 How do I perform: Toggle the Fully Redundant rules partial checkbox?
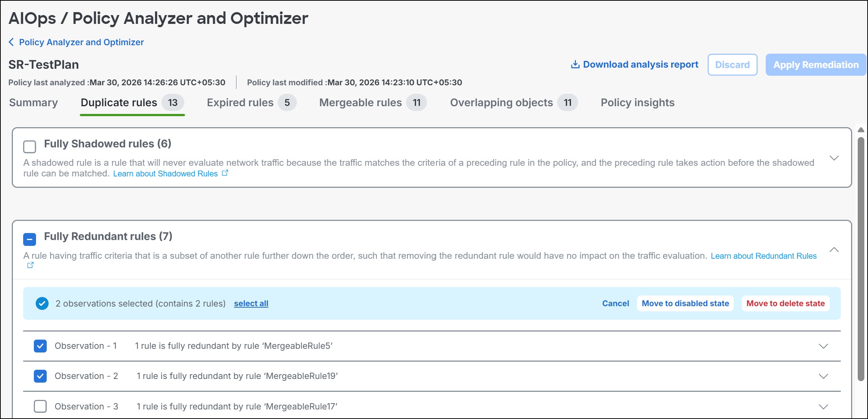pos(29,239)
